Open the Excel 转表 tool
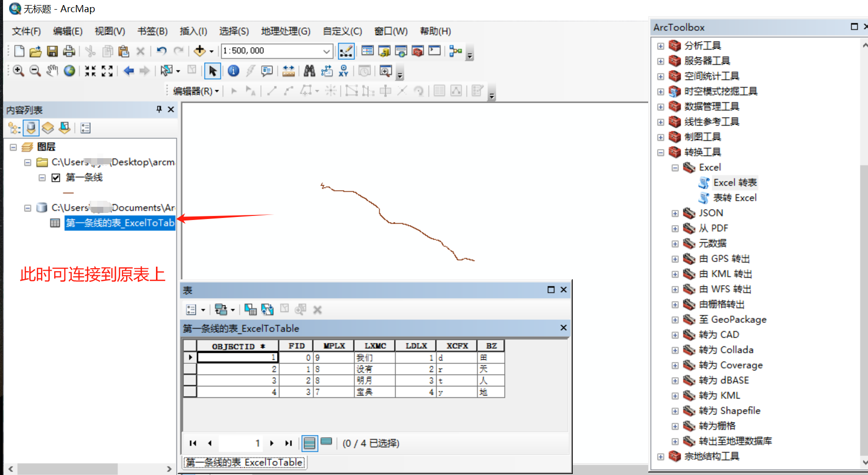 click(735, 183)
